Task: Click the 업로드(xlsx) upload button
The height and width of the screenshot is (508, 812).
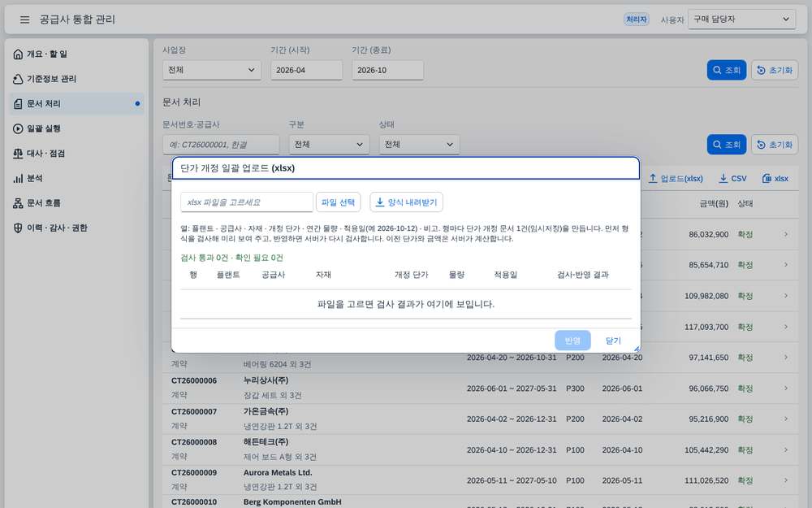Action: point(676,178)
